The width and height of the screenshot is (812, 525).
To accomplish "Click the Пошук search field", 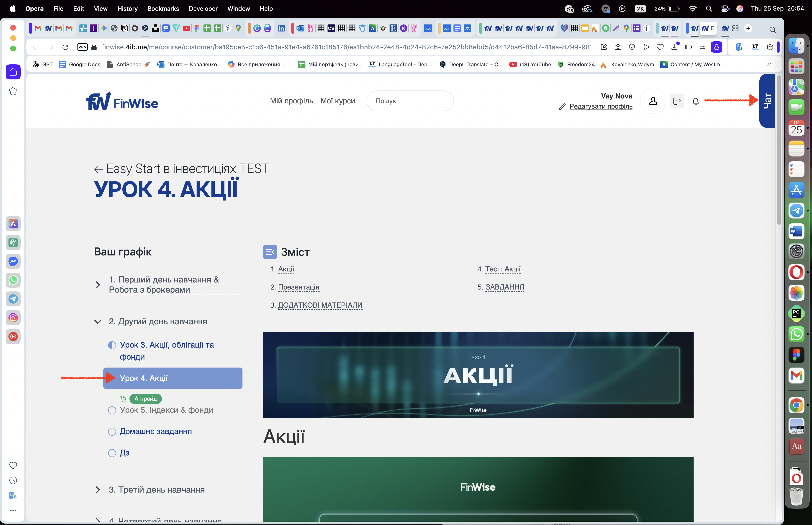I will tap(410, 101).
